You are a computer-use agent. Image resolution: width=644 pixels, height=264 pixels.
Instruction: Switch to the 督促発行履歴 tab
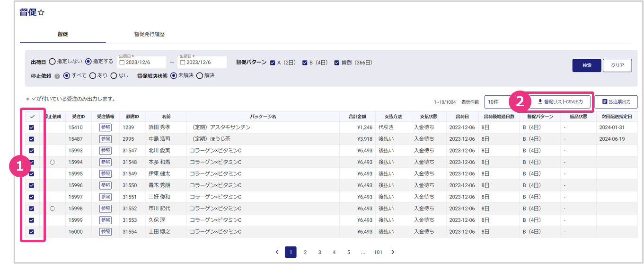point(149,35)
